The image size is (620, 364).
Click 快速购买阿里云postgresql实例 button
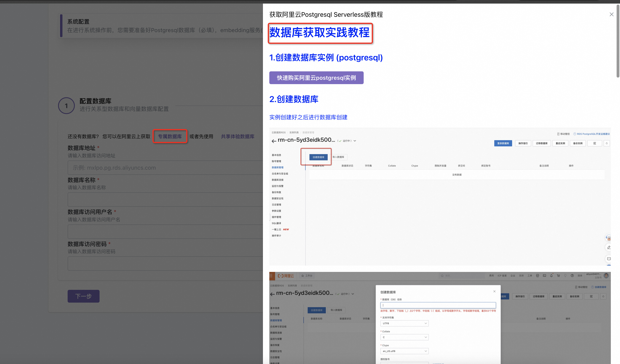coord(316,78)
